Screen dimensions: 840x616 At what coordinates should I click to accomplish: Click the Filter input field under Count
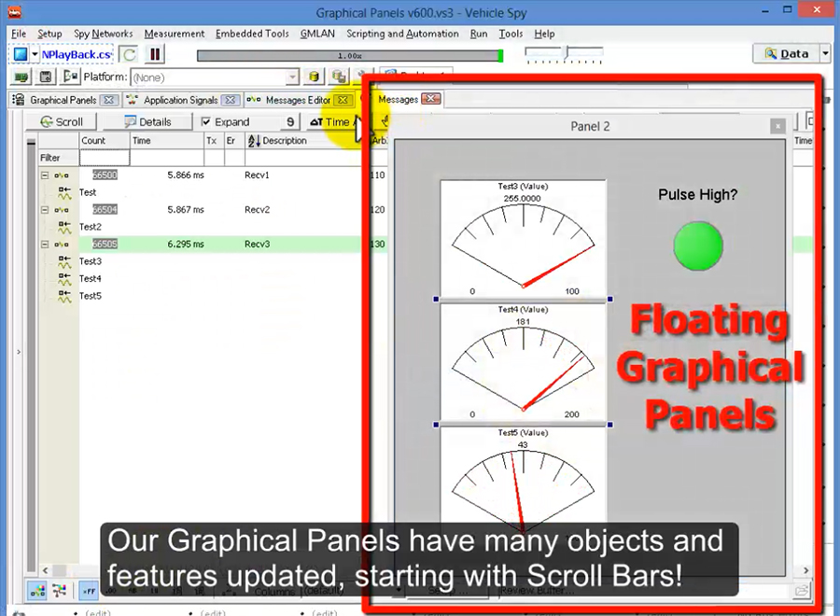click(x=105, y=158)
